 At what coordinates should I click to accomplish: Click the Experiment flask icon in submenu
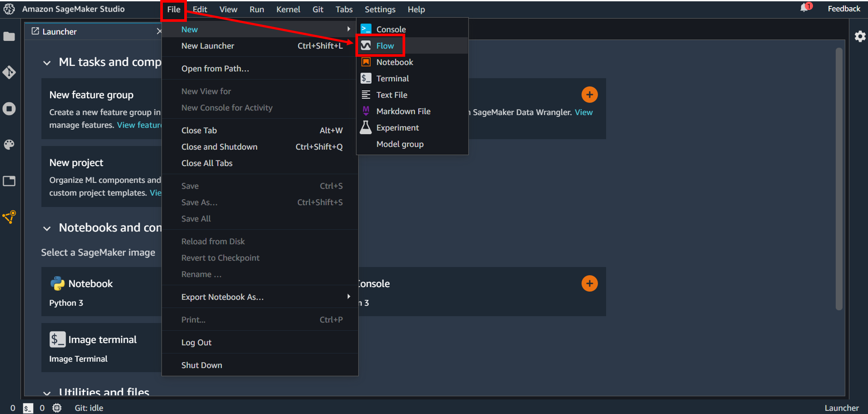366,128
